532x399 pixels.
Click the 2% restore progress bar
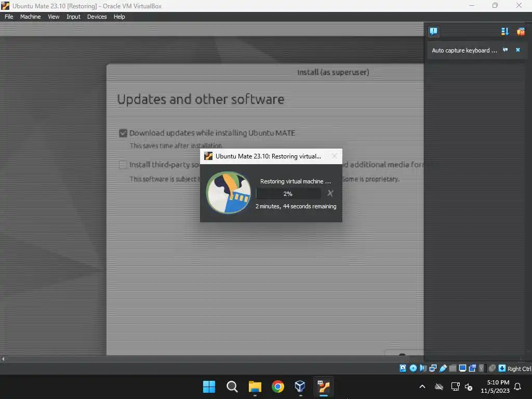click(288, 194)
